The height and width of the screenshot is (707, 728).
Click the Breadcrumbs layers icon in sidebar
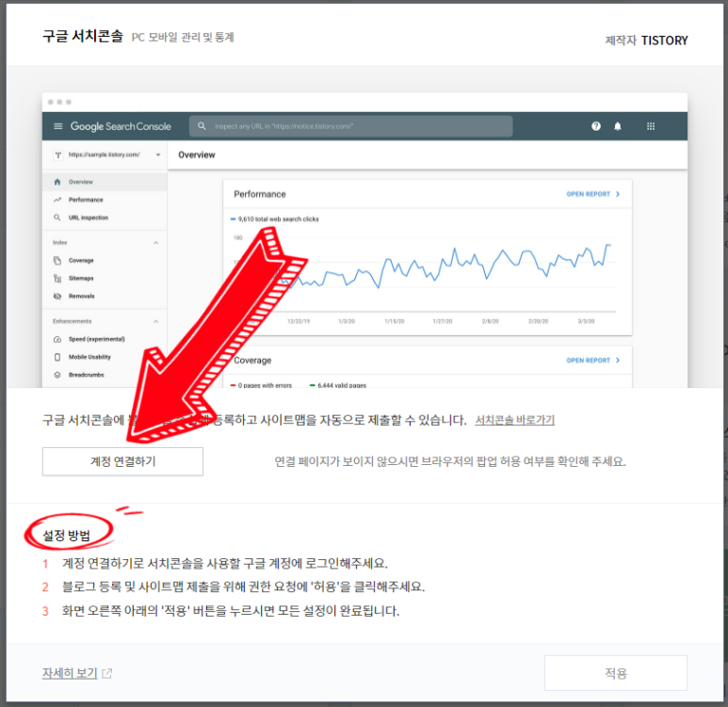[x=57, y=375]
